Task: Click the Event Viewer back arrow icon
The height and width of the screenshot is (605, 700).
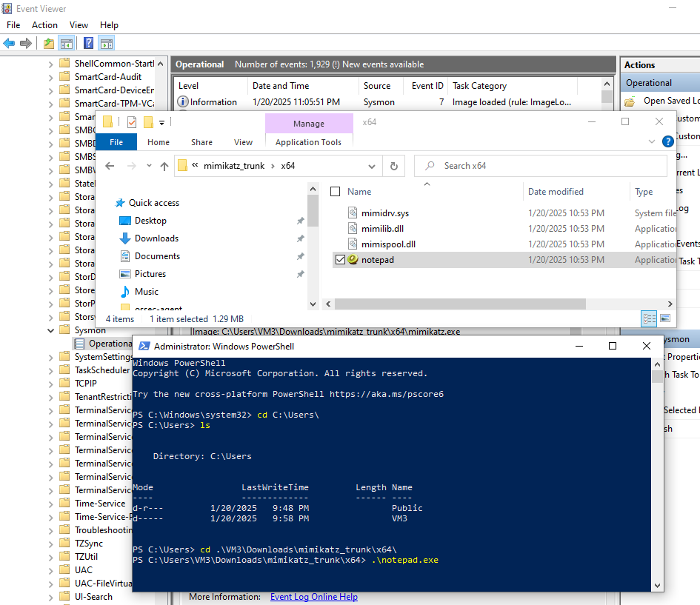Action: click(x=9, y=44)
